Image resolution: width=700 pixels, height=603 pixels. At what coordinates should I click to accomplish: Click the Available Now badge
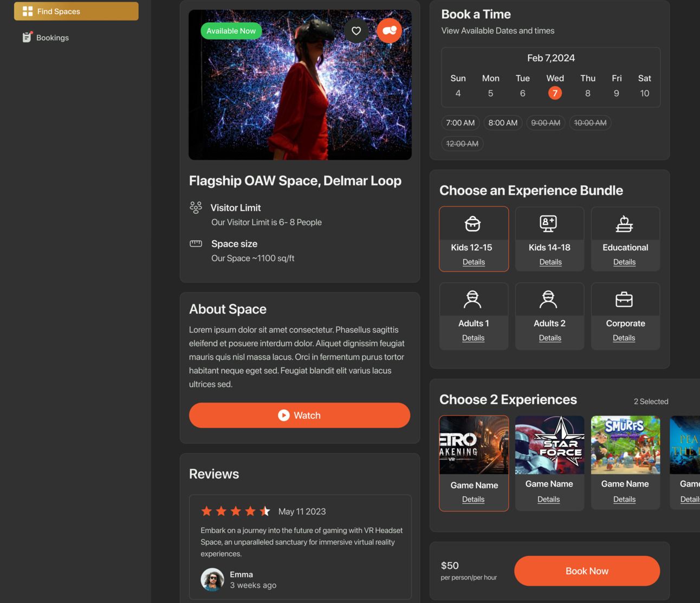(231, 31)
